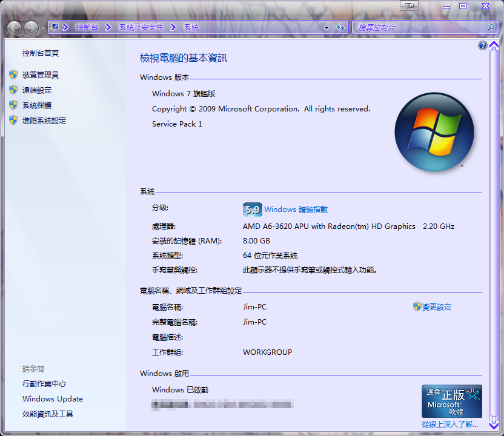Expand the arrow after 系統及安全性 breadcrumb
504x436 pixels.
coord(173,27)
